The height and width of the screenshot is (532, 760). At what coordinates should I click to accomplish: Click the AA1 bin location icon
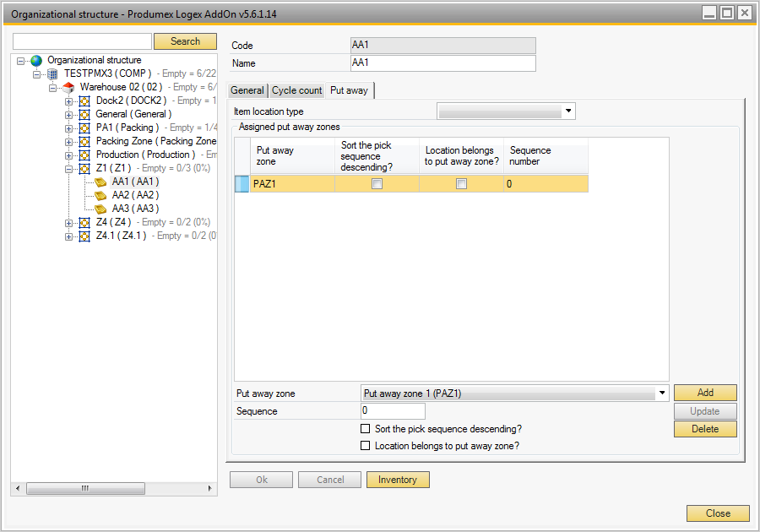pyautogui.click(x=100, y=182)
